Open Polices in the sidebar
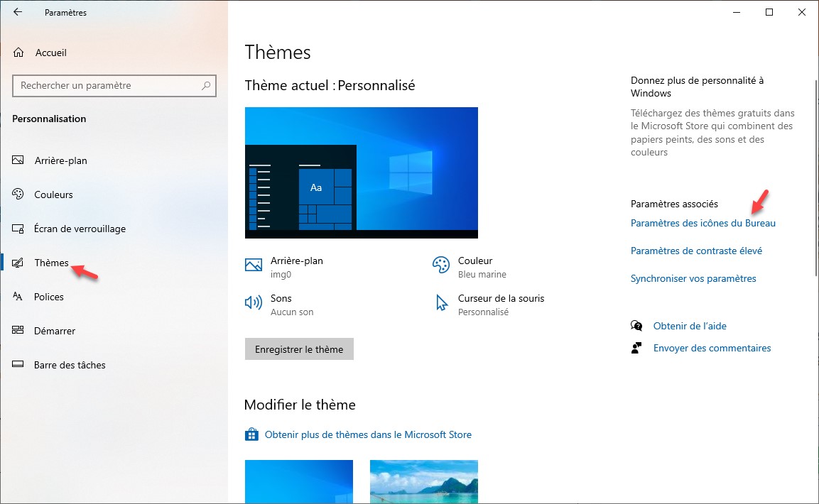Screen dimensions: 819x504 pyautogui.click(x=48, y=297)
